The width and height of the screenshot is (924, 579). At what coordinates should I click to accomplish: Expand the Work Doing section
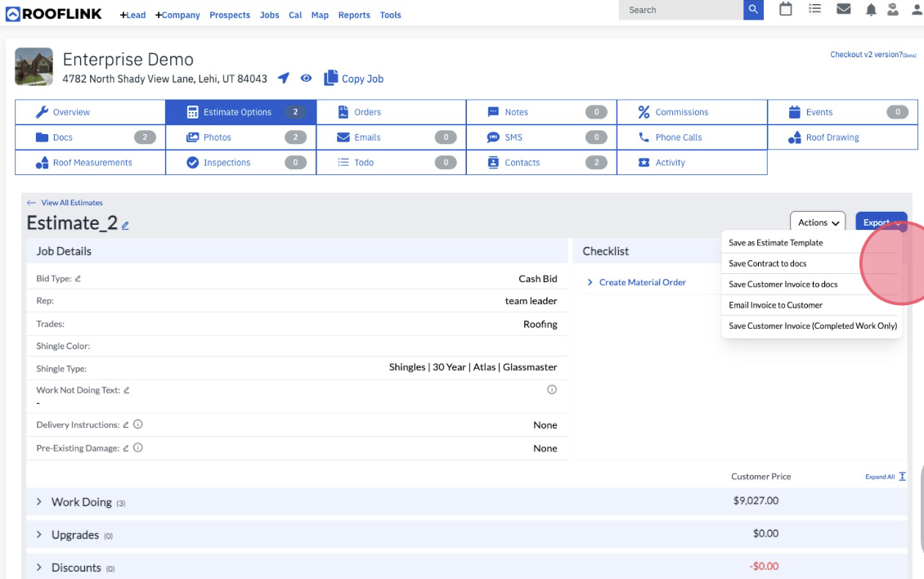(x=39, y=502)
